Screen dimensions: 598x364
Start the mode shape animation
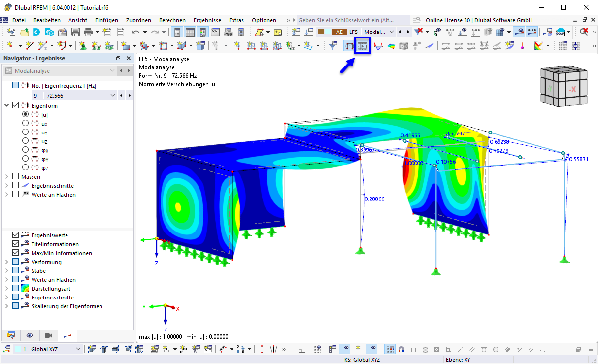click(x=362, y=45)
